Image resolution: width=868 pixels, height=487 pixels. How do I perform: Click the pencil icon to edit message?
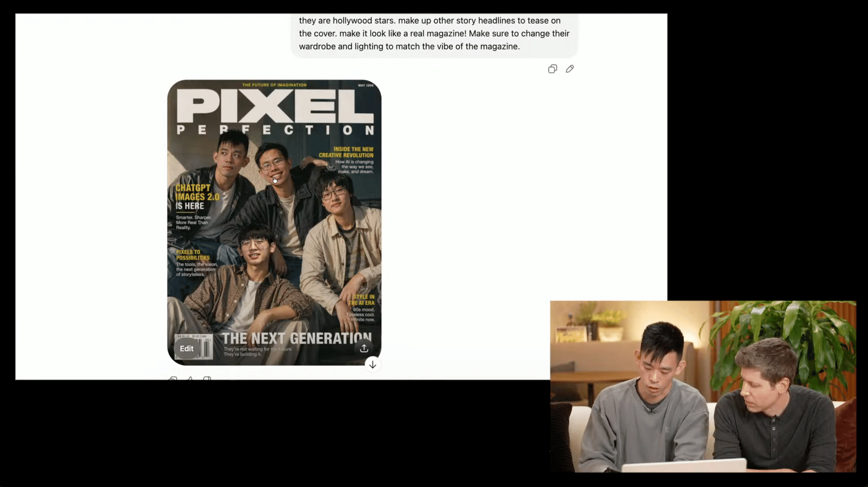(x=569, y=69)
